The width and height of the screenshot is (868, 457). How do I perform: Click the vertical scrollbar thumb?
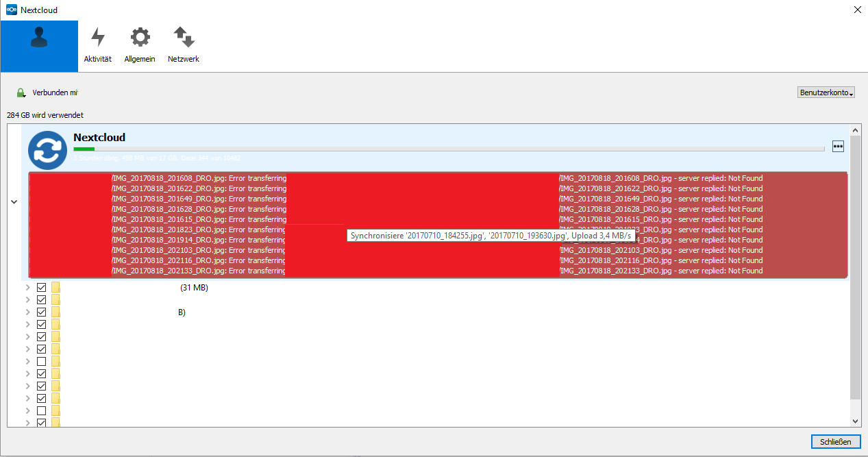tap(855, 267)
